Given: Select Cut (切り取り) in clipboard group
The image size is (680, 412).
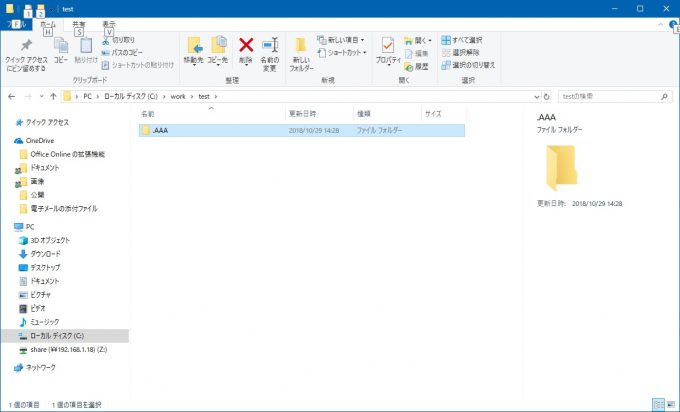Looking at the screenshot, I should coord(118,40).
